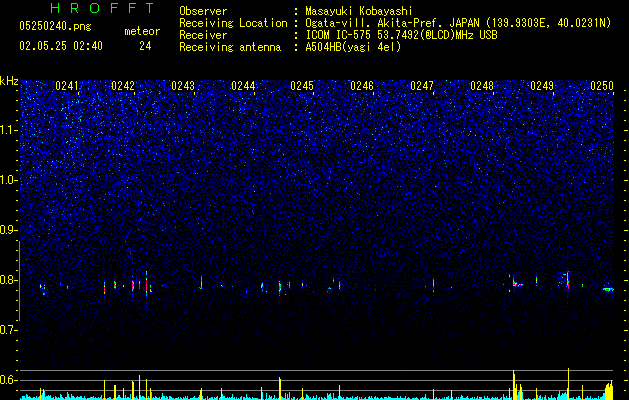This screenshot has width=629, height=400.
Task: Click the 0247 time marker
Action: point(422,86)
